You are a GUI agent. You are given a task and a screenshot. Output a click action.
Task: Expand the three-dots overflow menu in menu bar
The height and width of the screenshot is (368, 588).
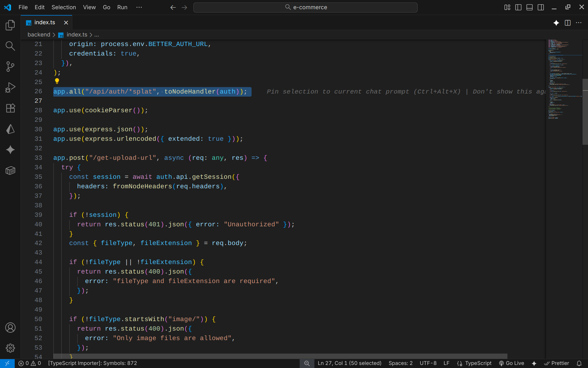coord(139,7)
